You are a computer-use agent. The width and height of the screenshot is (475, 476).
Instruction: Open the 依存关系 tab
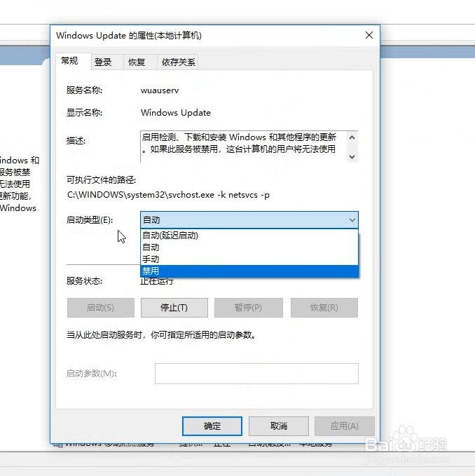coord(178,62)
